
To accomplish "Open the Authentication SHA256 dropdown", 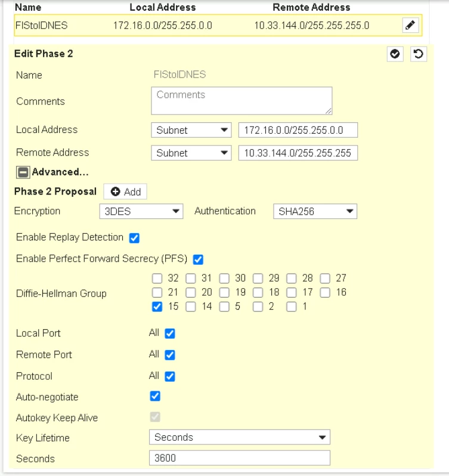I will click(315, 211).
